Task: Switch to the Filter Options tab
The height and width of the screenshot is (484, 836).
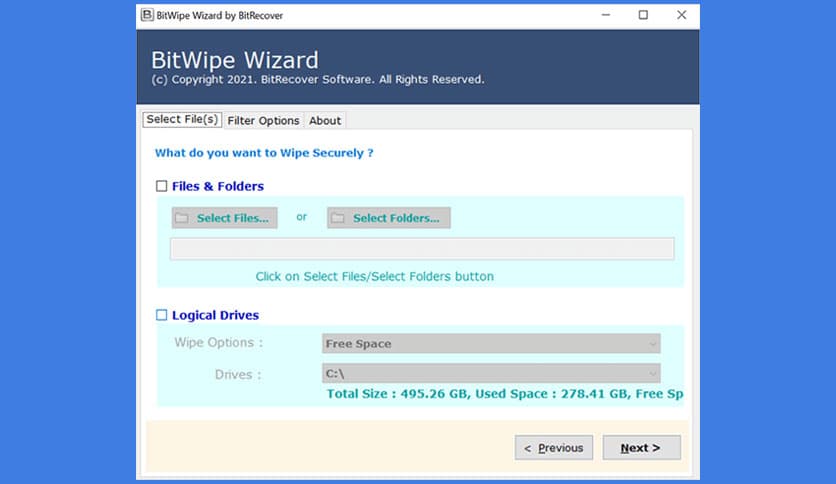Action: (263, 120)
